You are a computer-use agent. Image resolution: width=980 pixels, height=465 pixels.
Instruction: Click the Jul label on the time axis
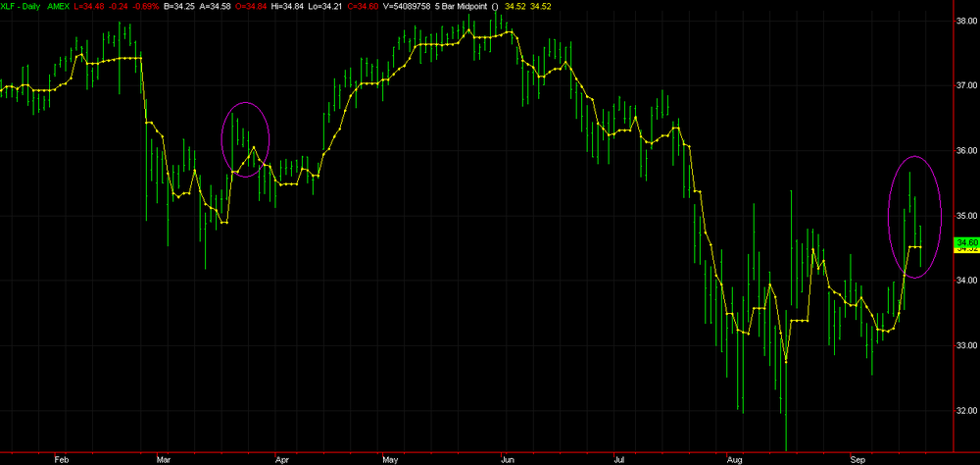[620, 459]
